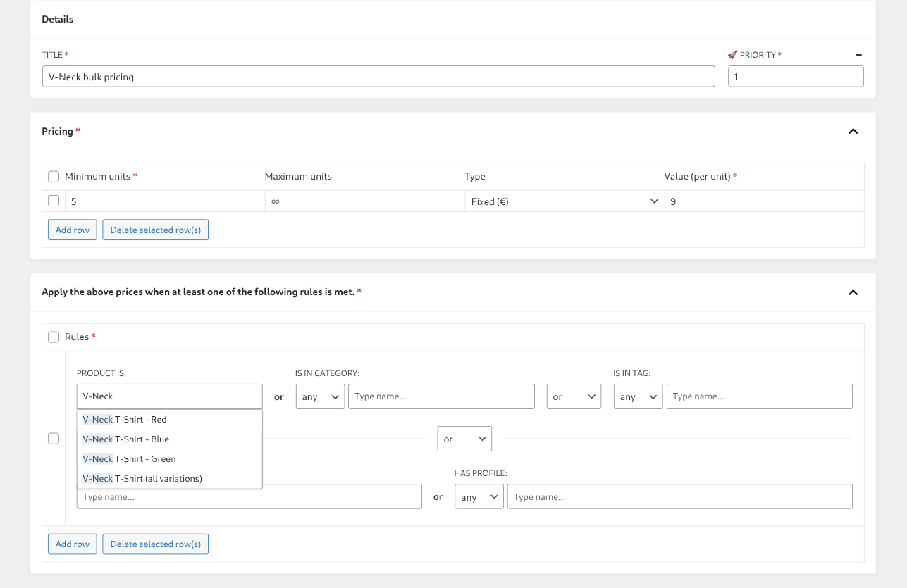
Task: Click Add row below the rules
Action: [x=73, y=544]
